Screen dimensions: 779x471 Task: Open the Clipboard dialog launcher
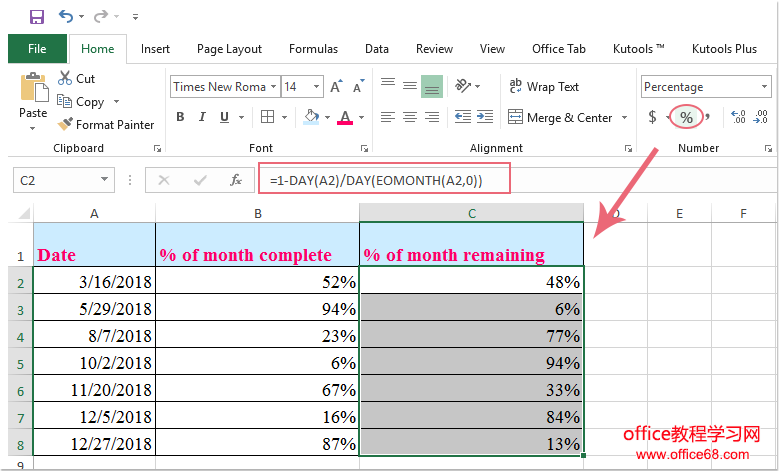point(157,148)
